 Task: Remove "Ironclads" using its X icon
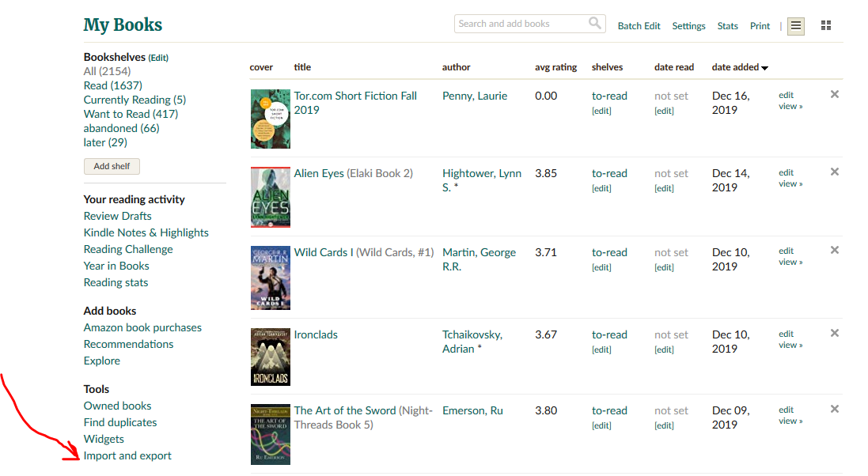click(x=834, y=333)
